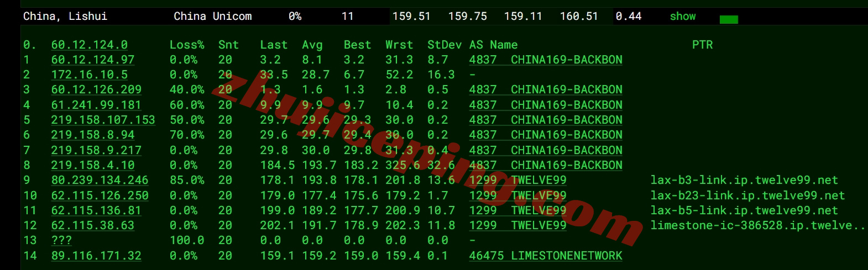Viewport: 868px width, 270px height.
Task: Open IP link 172.16.10.5
Action: click(90, 75)
